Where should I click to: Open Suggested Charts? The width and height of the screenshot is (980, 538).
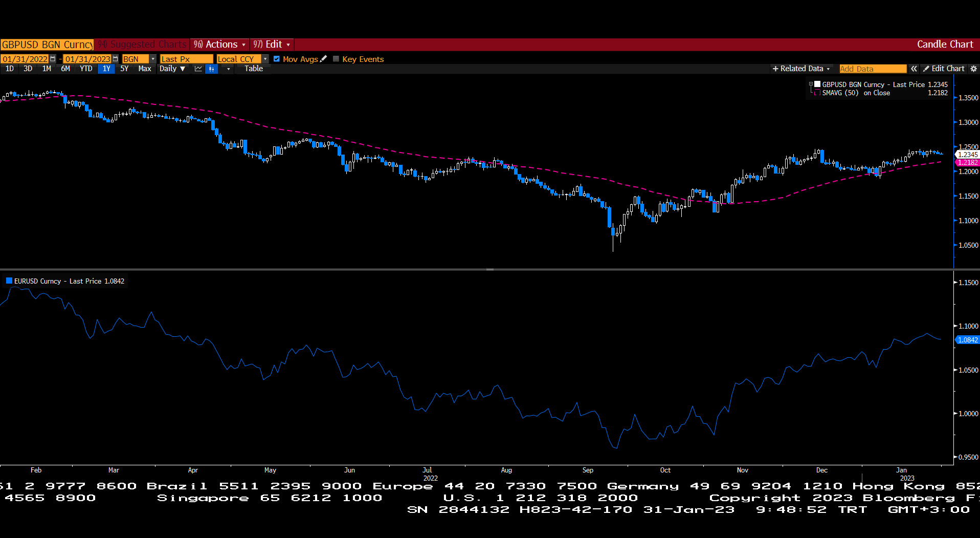(x=143, y=45)
